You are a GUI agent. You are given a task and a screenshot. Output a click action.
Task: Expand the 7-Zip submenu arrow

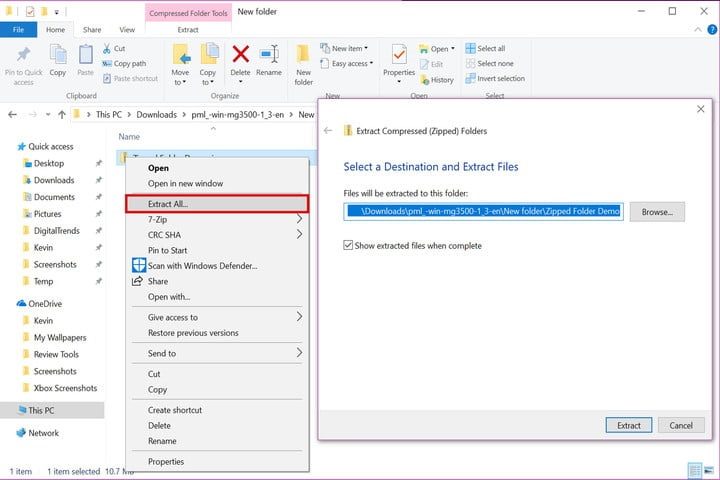pos(299,218)
